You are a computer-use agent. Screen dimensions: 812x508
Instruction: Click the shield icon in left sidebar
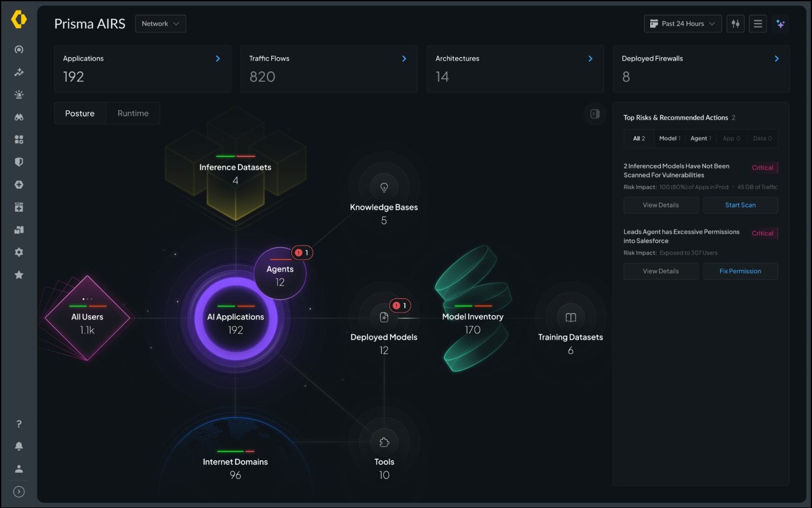click(x=19, y=162)
